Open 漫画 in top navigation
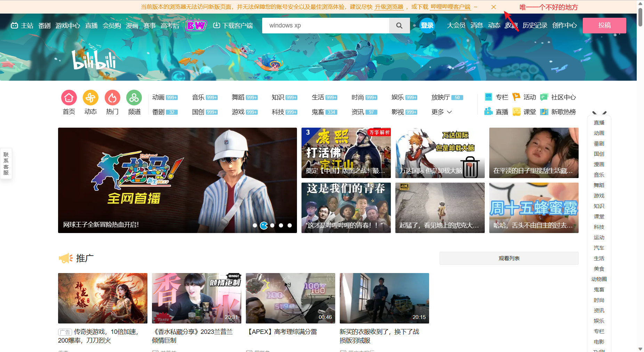The height and width of the screenshot is (352, 644). (132, 25)
